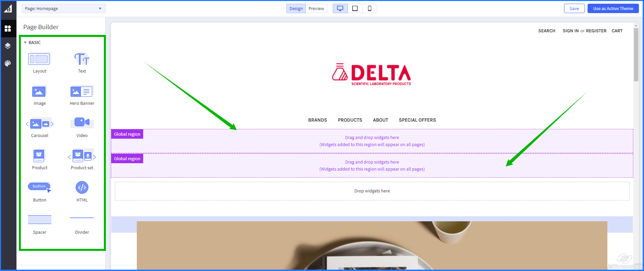Image resolution: width=644 pixels, height=271 pixels.
Task: Click the preview vertical scrollbar thumb
Action: [x=636, y=54]
